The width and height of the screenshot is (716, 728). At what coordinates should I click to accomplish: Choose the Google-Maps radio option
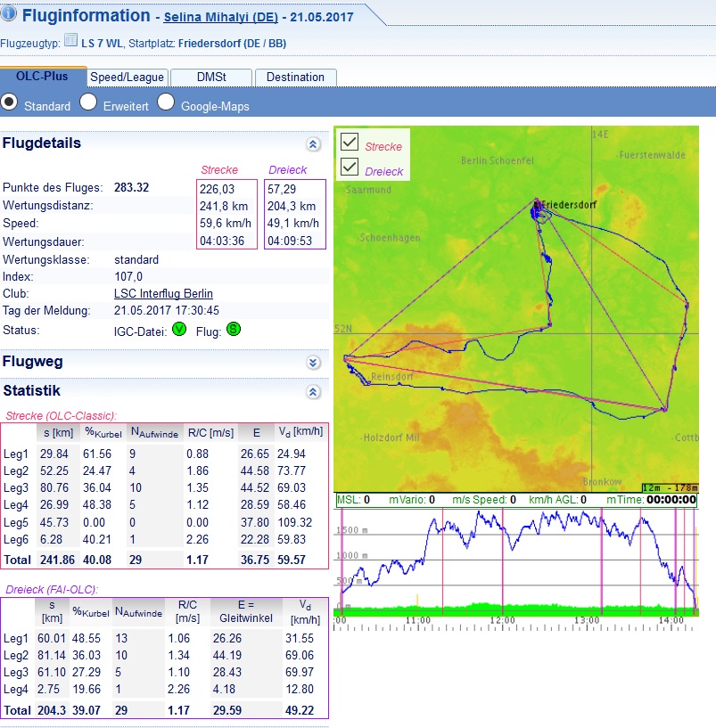pyautogui.click(x=166, y=102)
